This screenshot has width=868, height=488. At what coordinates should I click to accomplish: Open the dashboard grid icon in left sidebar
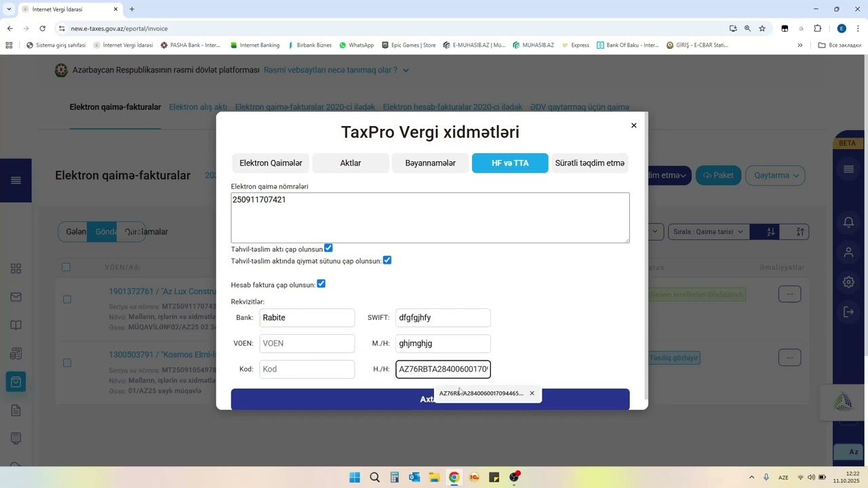point(16,268)
